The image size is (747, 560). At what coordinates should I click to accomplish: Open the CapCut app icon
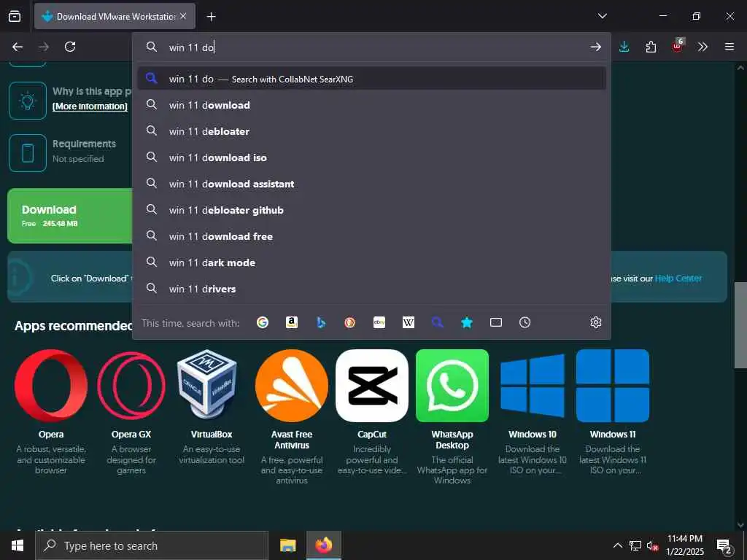(372, 386)
